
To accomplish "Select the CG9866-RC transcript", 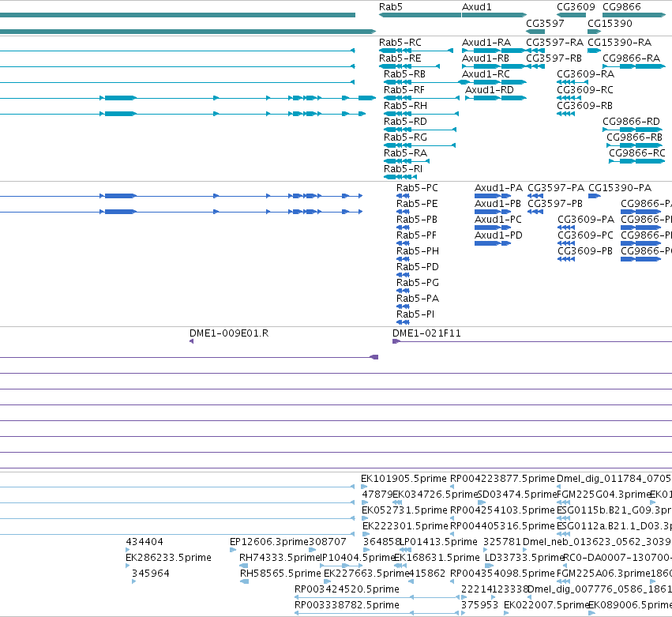I will [636, 161].
